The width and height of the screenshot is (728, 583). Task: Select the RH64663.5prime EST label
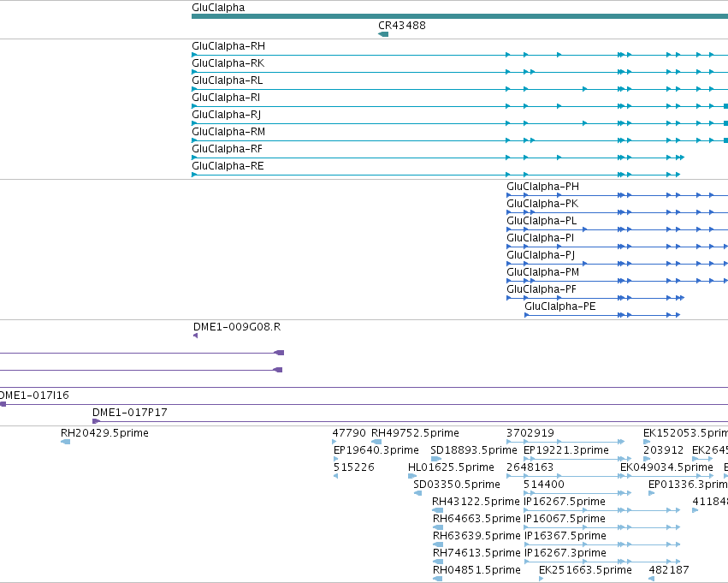[476, 520]
